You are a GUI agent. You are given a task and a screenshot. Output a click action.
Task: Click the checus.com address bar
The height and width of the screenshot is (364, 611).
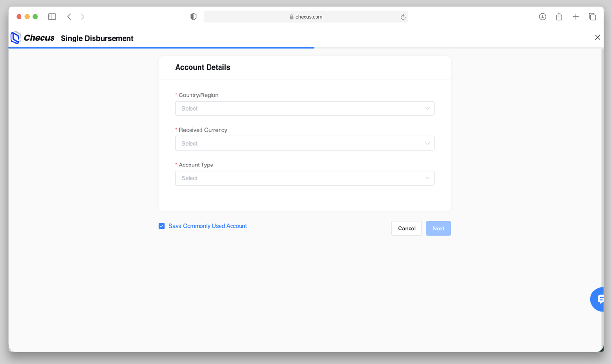click(305, 17)
